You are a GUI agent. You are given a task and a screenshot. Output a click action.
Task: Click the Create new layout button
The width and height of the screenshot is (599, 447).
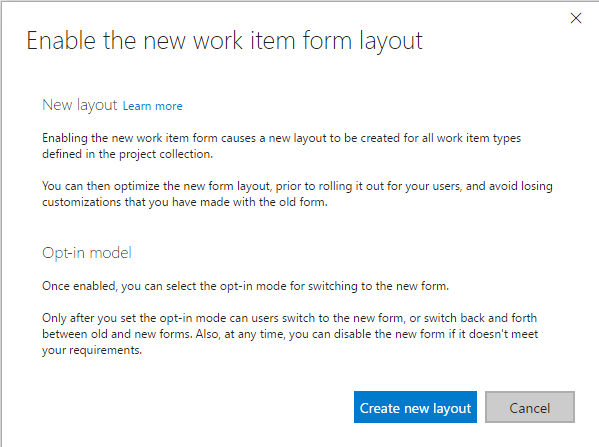[x=415, y=407]
